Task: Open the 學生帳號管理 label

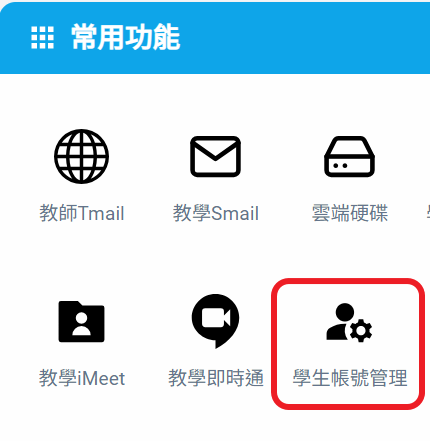Action: tap(350, 378)
